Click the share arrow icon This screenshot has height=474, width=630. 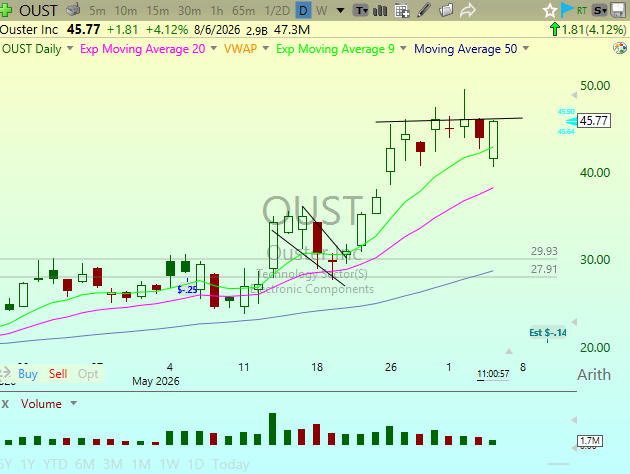pyautogui.click(x=468, y=10)
